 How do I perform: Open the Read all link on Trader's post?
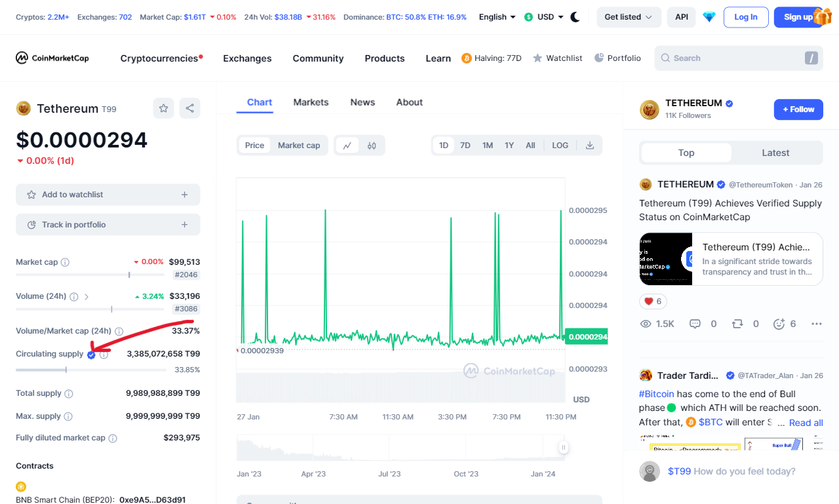(x=806, y=423)
